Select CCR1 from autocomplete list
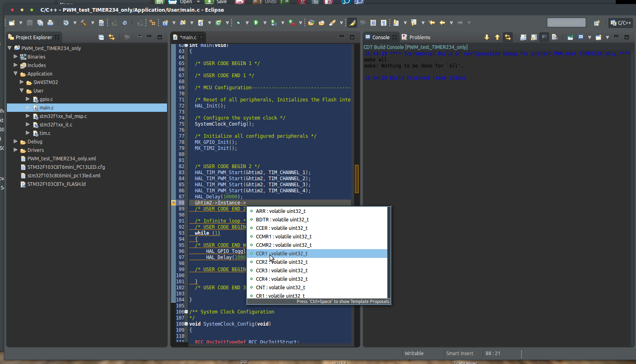This screenshot has height=364, width=636. click(281, 254)
